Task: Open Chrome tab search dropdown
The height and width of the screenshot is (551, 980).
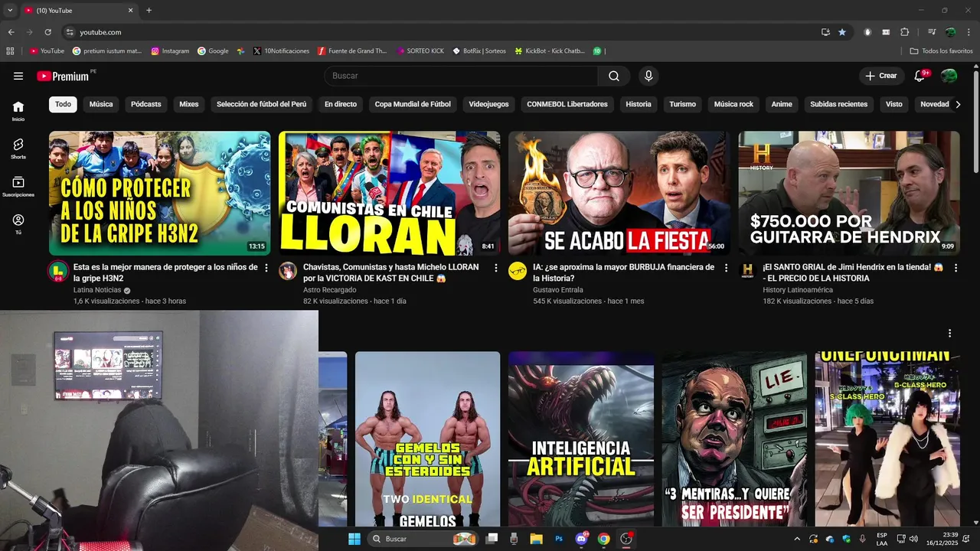Action: [x=10, y=11]
